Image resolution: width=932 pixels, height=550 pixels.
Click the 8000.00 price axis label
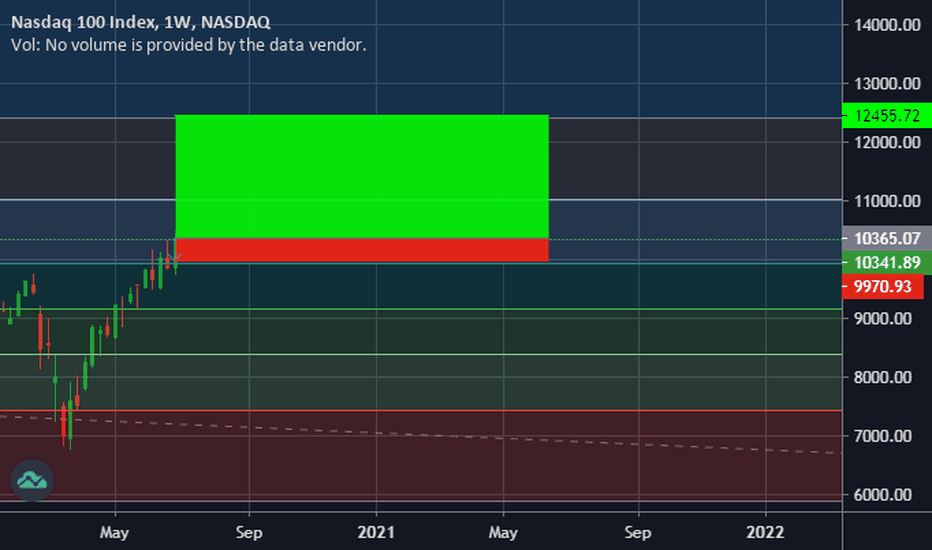[883, 377]
